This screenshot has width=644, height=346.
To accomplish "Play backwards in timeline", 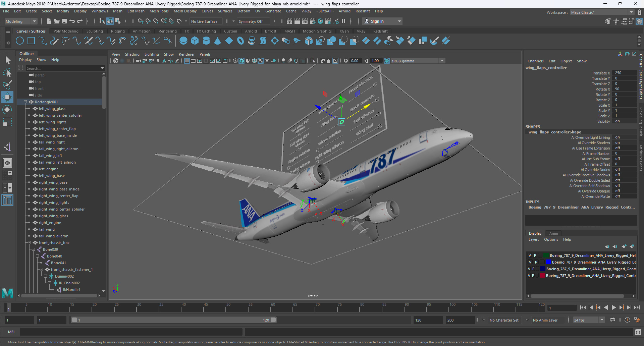I will click(606, 307).
